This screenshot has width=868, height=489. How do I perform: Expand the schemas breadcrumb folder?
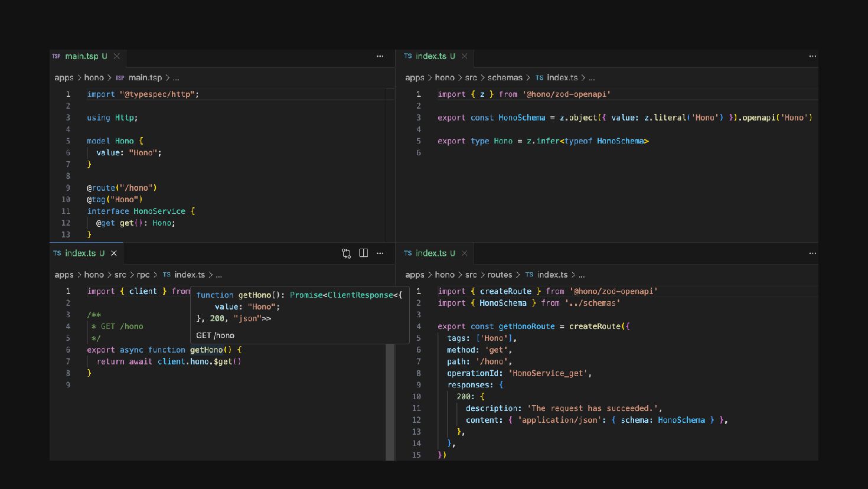504,78
